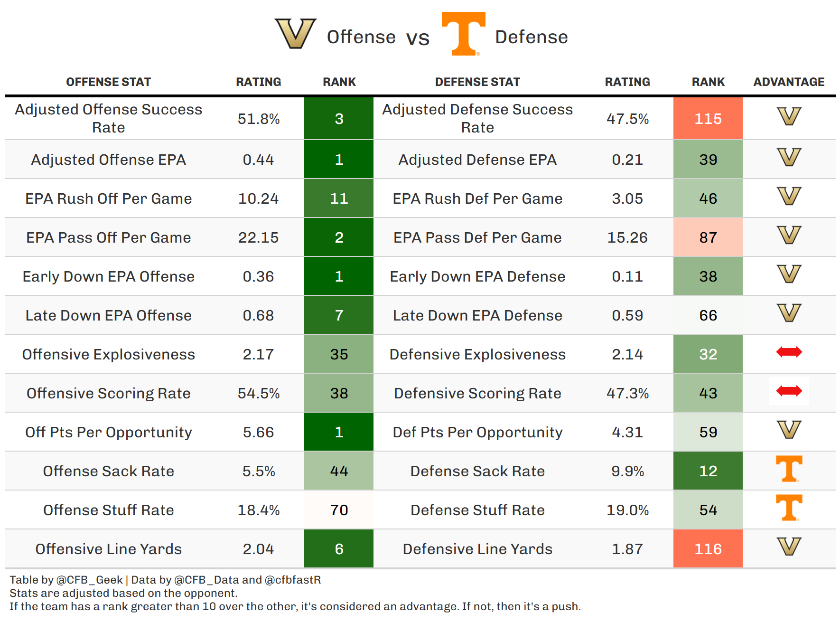Click the red rank 116 cell
Viewport: 840px width, 623px height.
708,549
